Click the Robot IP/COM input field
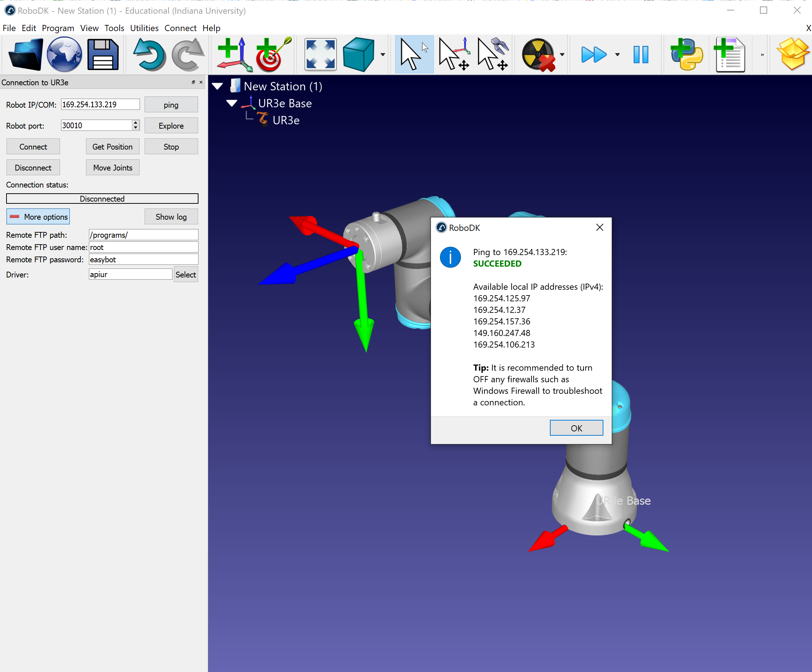The height and width of the screenshot is (672, 812). 100,104
